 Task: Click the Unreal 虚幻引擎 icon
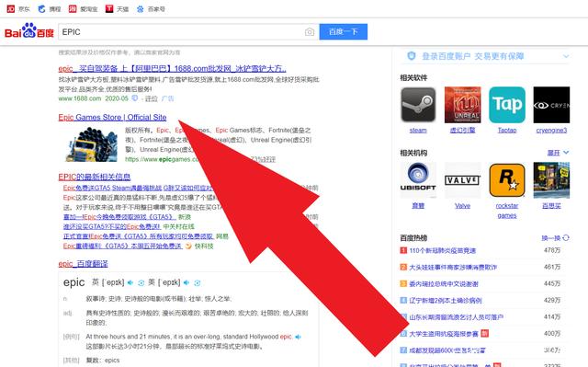462,105
